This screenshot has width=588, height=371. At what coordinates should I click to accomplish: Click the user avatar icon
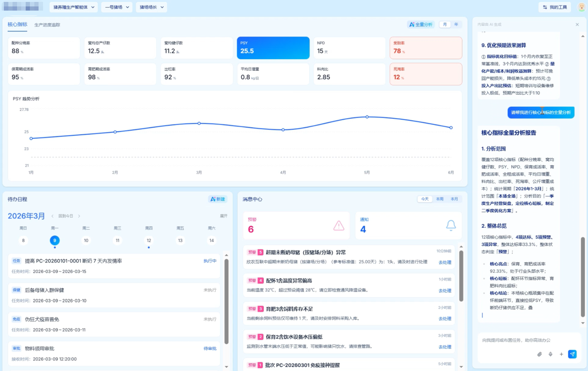tap(582, 7)
